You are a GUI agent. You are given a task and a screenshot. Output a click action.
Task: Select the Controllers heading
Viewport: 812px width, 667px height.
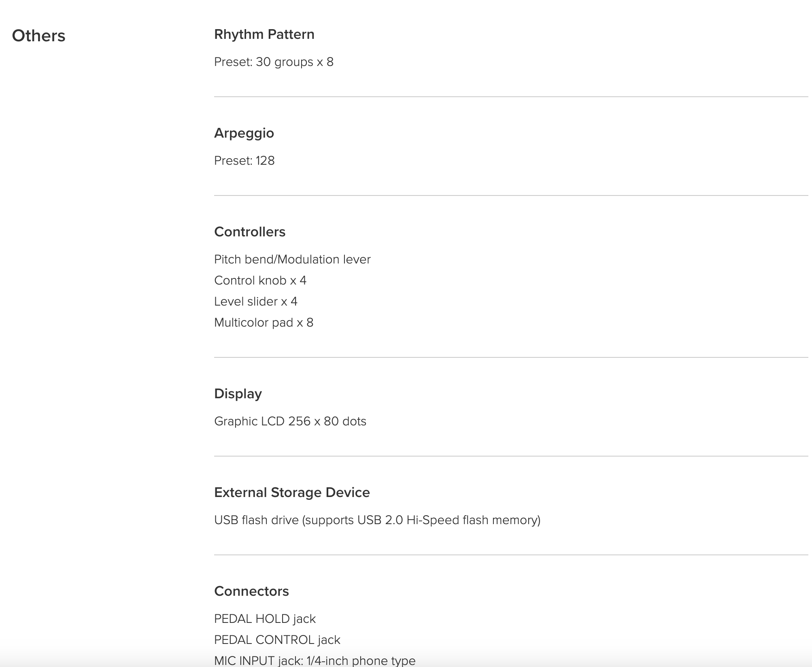pyautogui.click(x=250, y=232)
